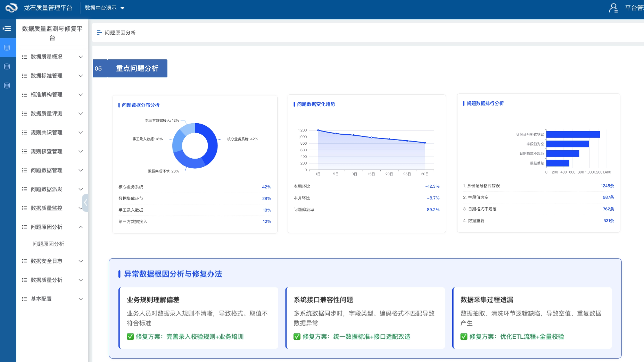Click the breadcrumb icon beside 问题原因分析

coord(99,33)
